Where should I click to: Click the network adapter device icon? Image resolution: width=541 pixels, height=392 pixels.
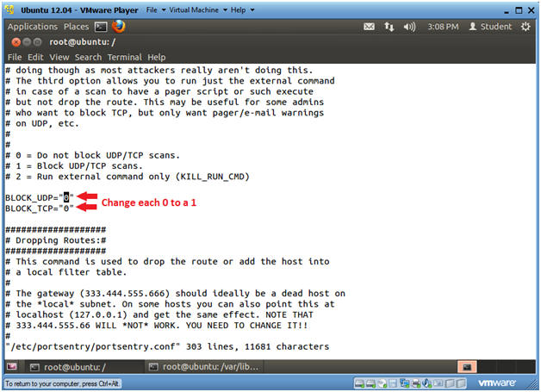pyautogui.click(x=404, y=383)
